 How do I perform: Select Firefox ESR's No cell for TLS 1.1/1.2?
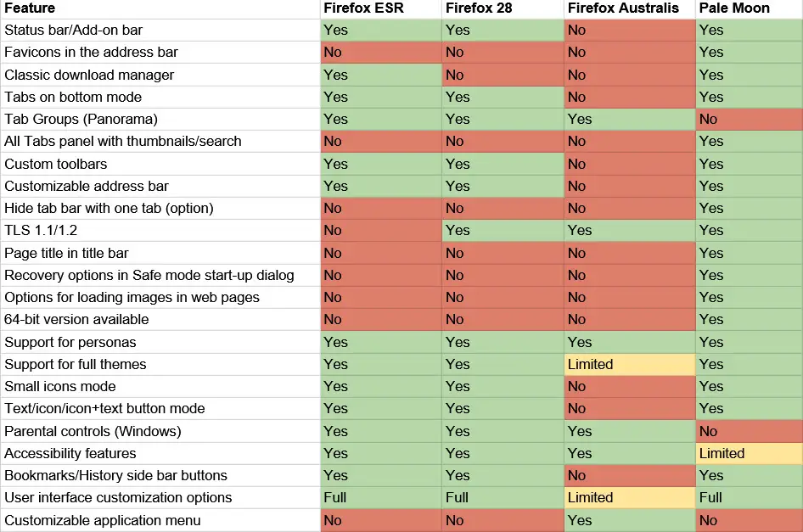(381, 231)
